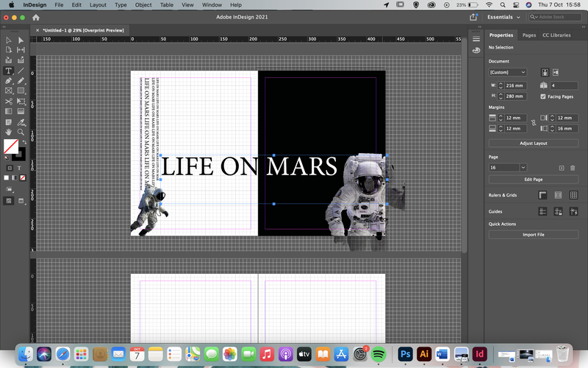The image size is (588, 368).
Task: Open the Custom page size dropdown
Action: coord(508,72)
